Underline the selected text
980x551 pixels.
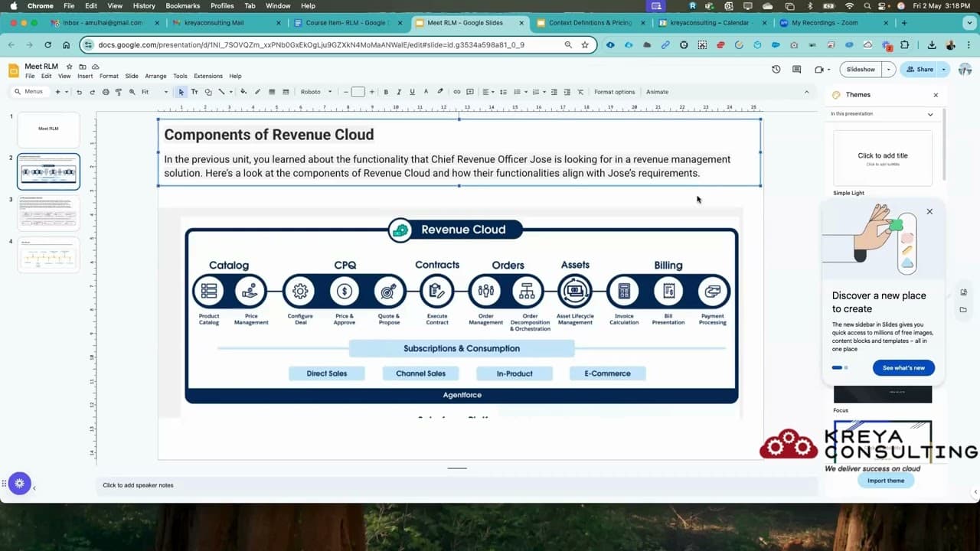click(413, 92)
